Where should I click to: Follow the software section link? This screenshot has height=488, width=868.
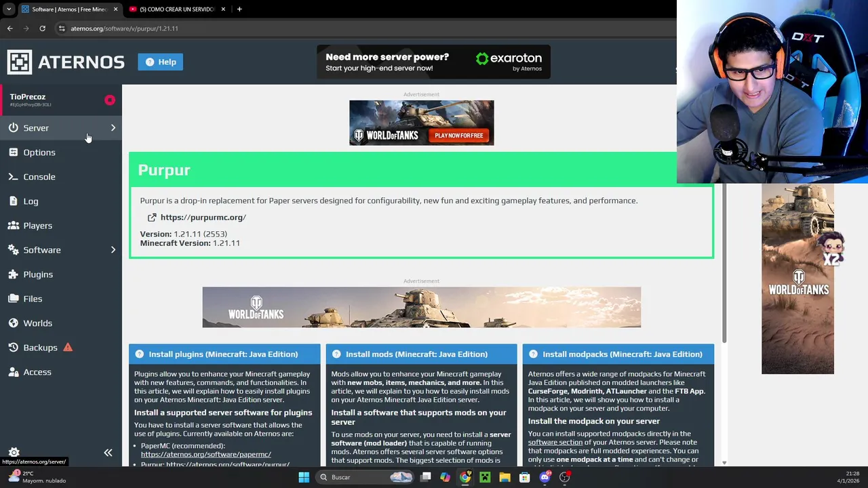555,442
